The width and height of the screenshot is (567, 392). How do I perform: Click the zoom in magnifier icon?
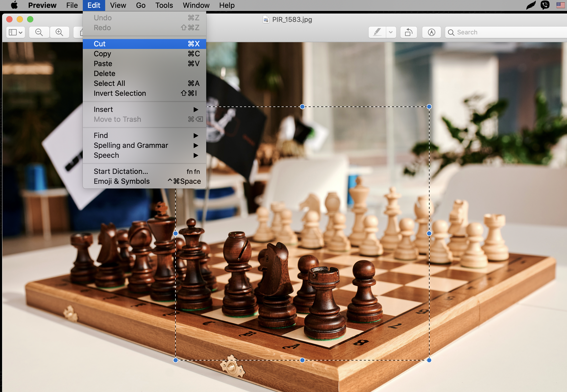pyautogui.click(x=60, y=32)
